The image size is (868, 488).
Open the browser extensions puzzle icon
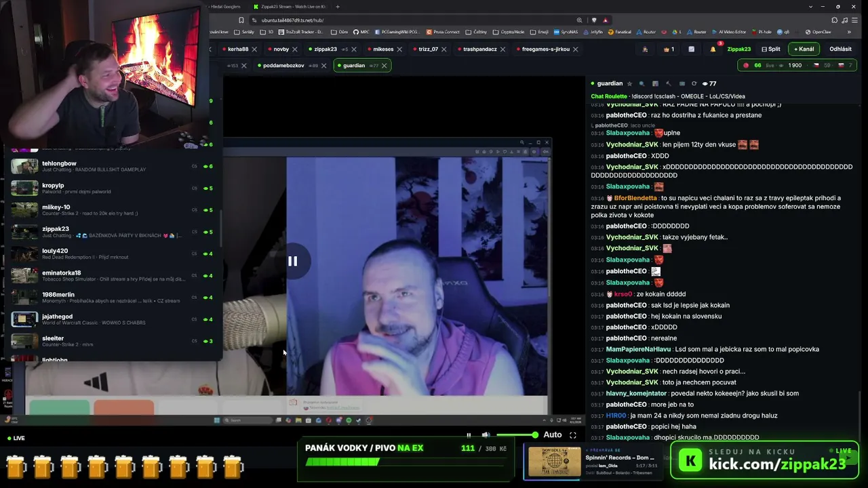(835, 20)
